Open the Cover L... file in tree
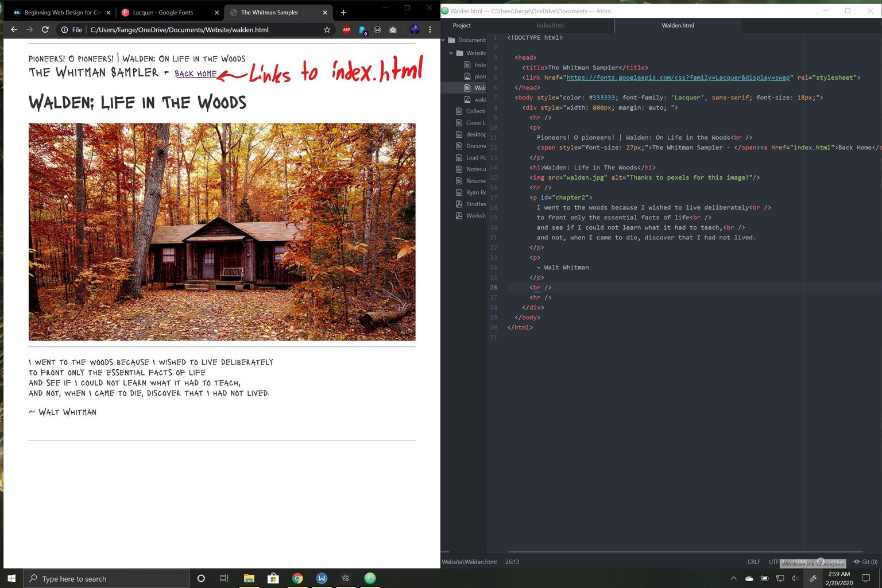This screenshot has height=588, width=882. point(471,123)
